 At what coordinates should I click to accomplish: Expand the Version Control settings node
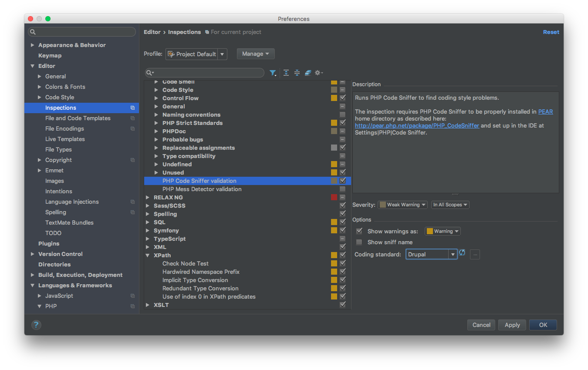click(32, 254)
